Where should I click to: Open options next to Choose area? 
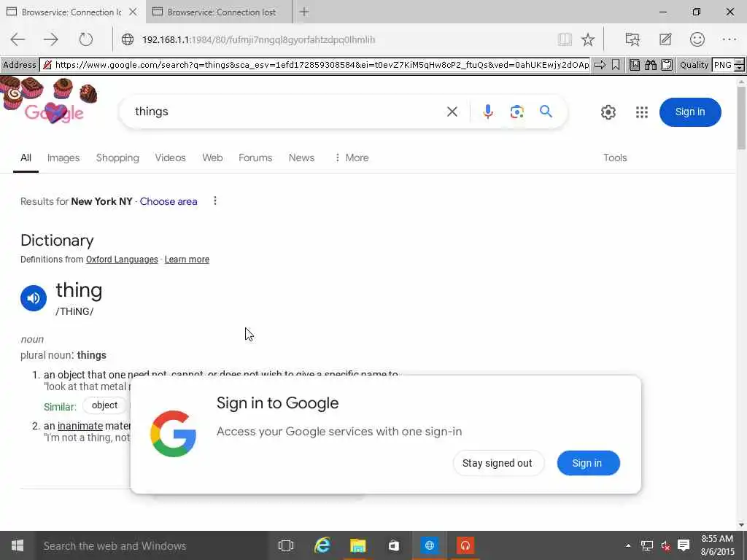pos(215,201)
